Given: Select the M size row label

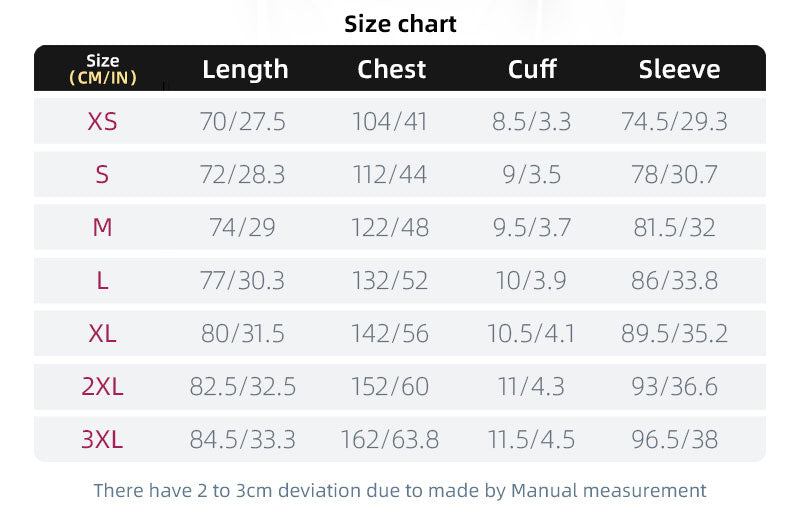Looking at the screenshot, I should [102, 228].
